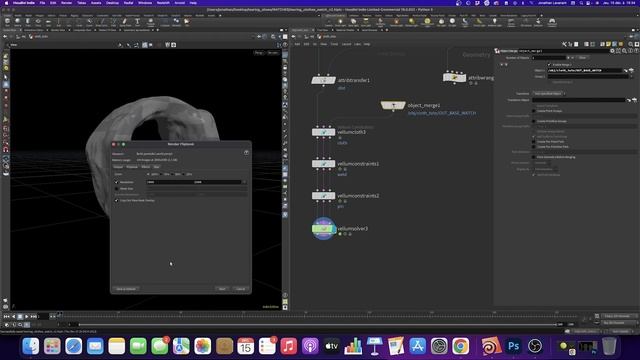This screenshot has width=640, height=360.
Task: Select the vellumcloth3 node
Action: [x=323, y=132]
